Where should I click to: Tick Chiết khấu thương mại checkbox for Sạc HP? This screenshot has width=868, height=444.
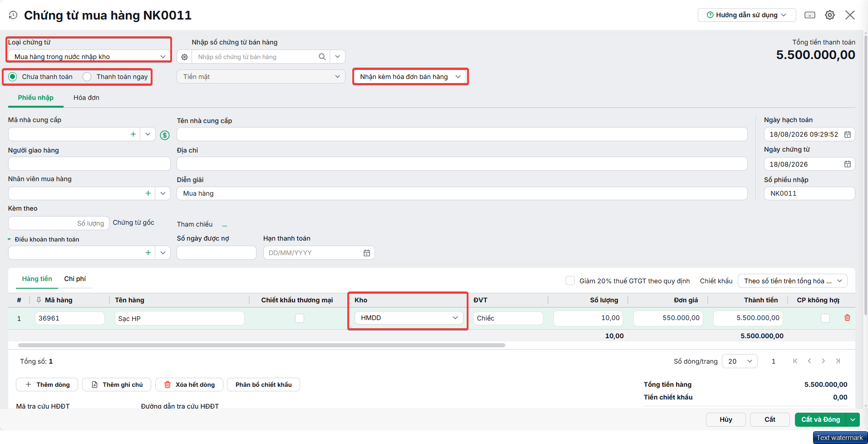pos(300,318)
